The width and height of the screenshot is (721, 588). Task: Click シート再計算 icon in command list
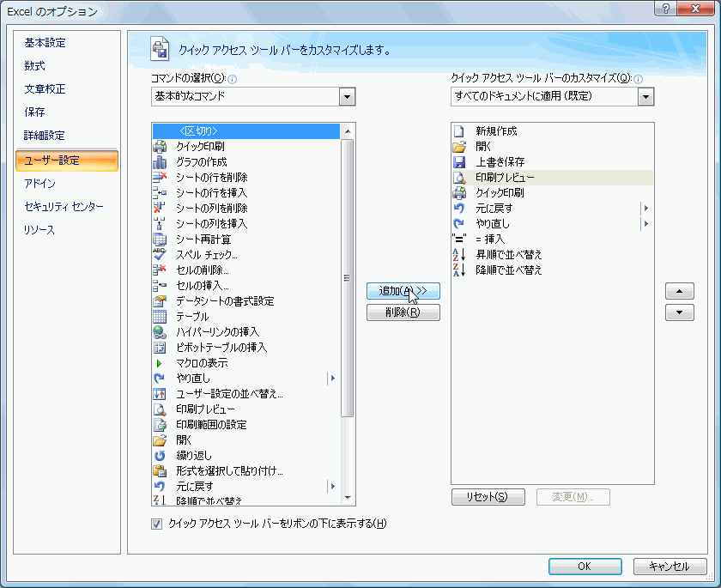point(160,239)
